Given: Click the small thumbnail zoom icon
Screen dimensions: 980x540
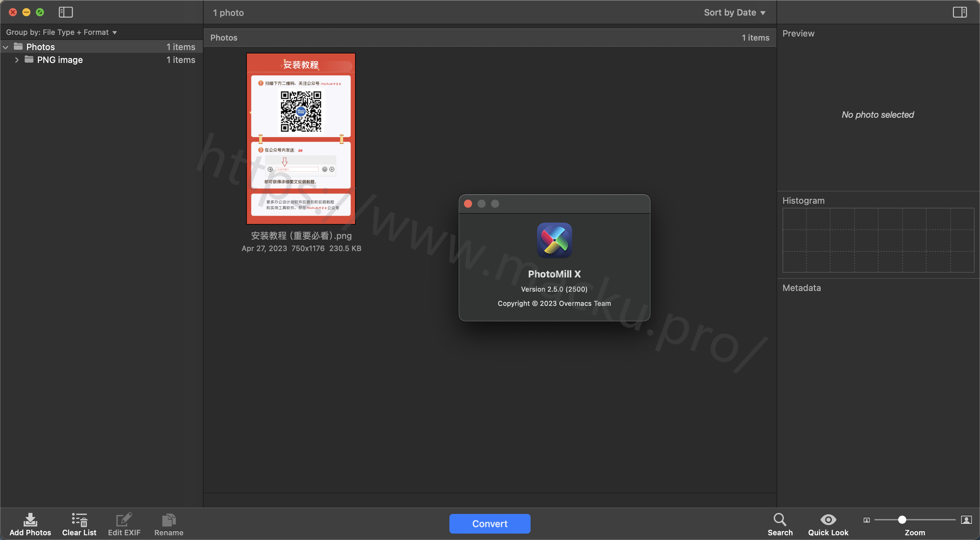Looking at the screenshot, I should (x=866, y=520).
